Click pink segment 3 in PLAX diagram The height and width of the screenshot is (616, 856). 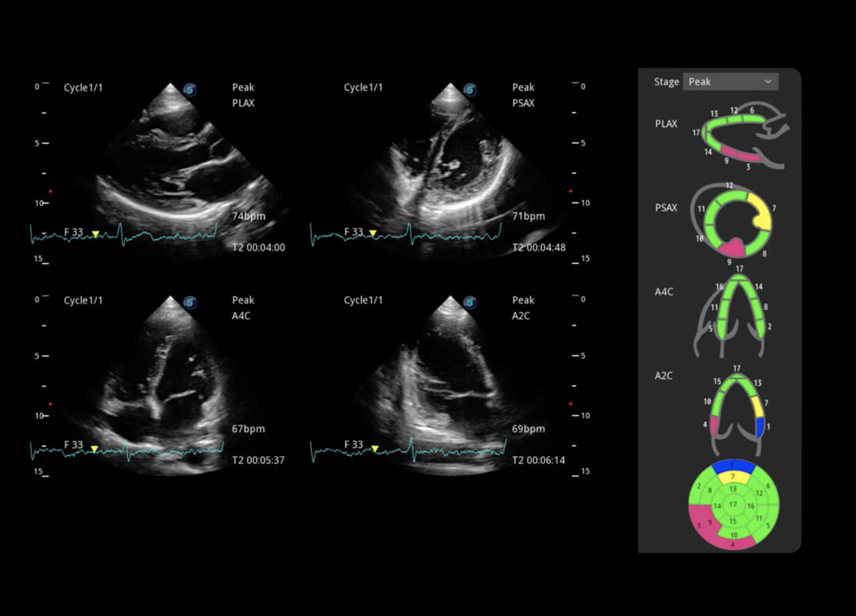[x=747, y=156]
